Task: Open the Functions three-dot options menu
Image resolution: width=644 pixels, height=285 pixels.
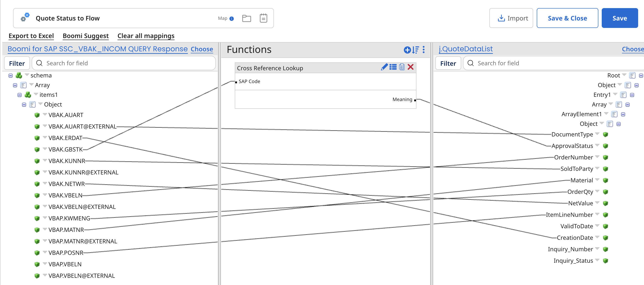Action: click(423, 50)
